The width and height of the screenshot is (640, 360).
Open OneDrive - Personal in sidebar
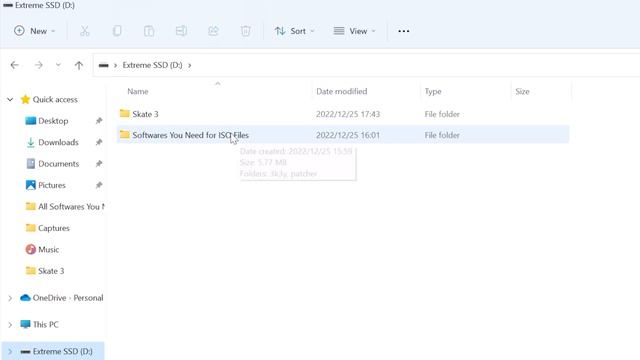(68, 298)
